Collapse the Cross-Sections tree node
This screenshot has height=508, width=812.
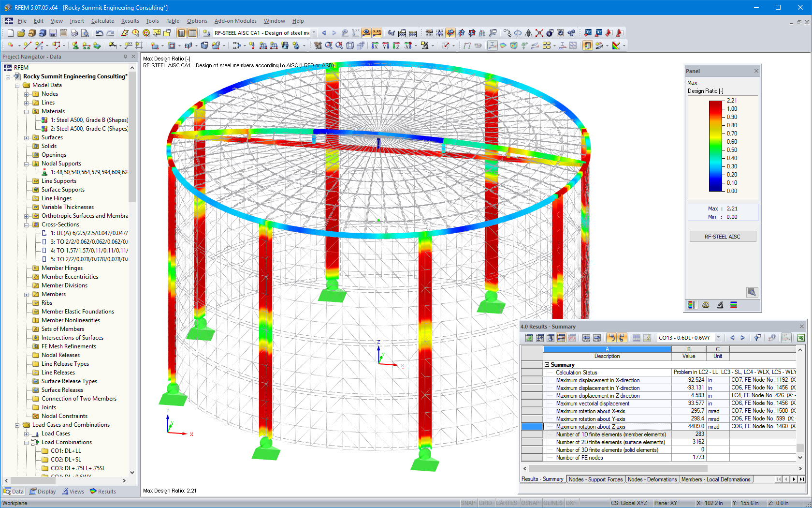pos(27,225)
